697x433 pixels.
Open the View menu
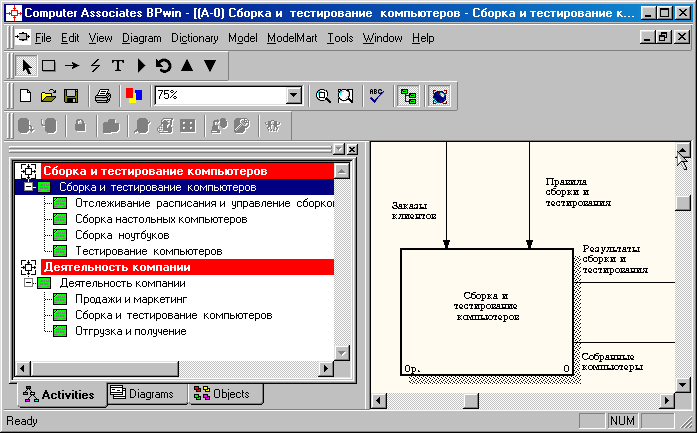[100, 38]
